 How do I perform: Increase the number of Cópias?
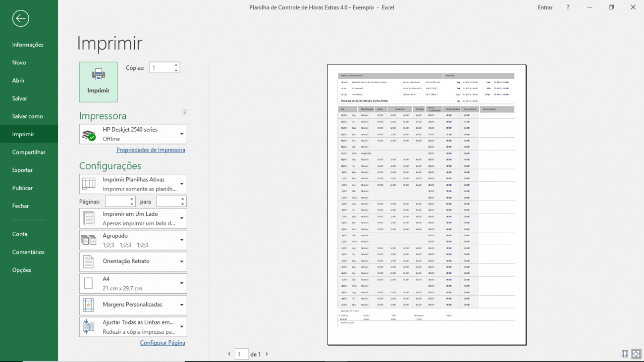pyautogui.click(x=176, y=65)
